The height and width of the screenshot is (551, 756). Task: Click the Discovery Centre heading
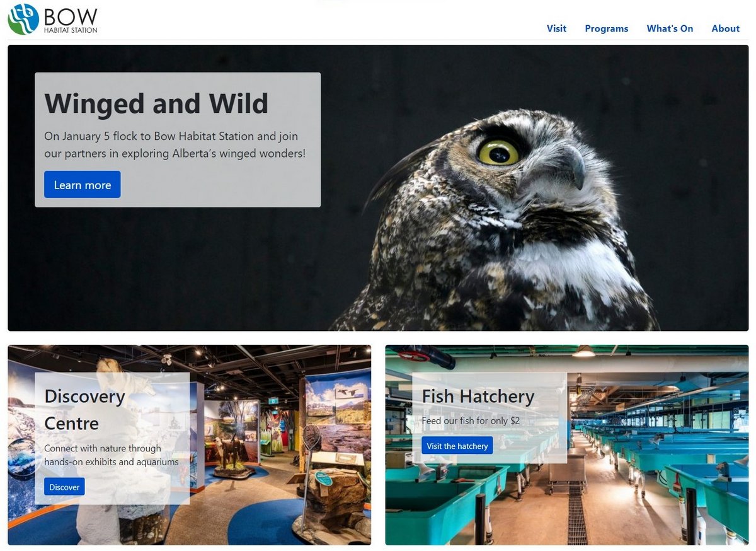click(84, 410)
